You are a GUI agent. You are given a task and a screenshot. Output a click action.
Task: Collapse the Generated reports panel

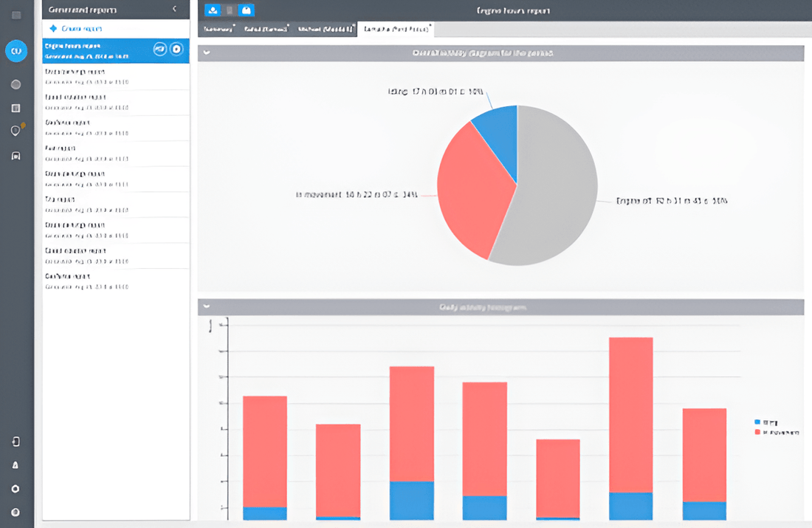(174, 9)
